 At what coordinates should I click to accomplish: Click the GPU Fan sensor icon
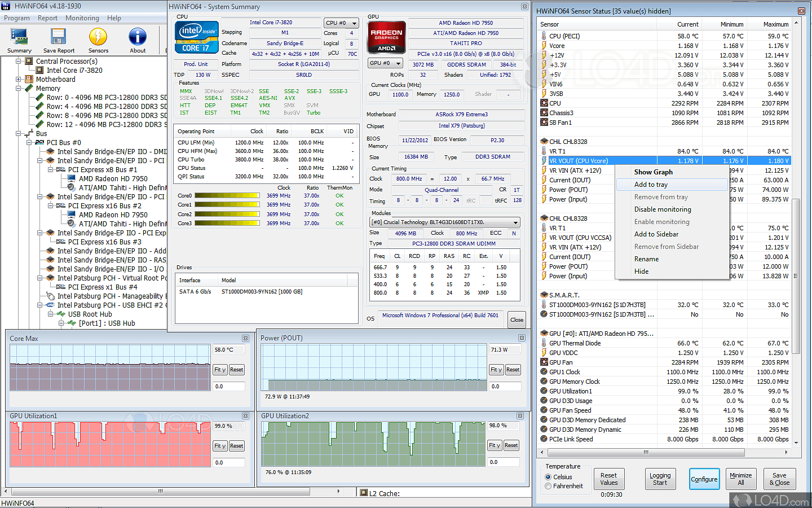[x=544, y=362]
